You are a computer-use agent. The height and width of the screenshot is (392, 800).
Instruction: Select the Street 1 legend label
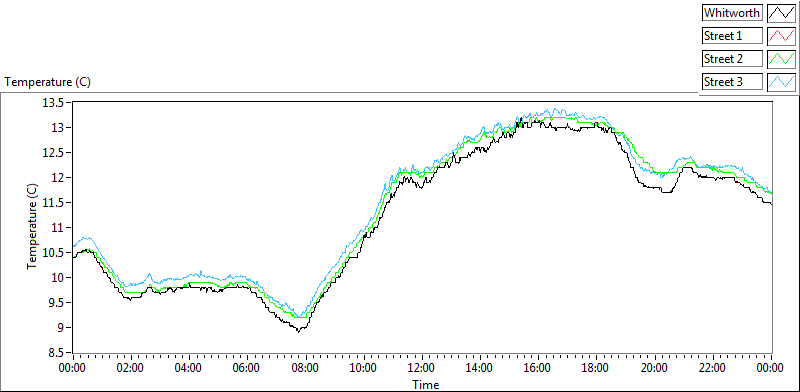732,36
